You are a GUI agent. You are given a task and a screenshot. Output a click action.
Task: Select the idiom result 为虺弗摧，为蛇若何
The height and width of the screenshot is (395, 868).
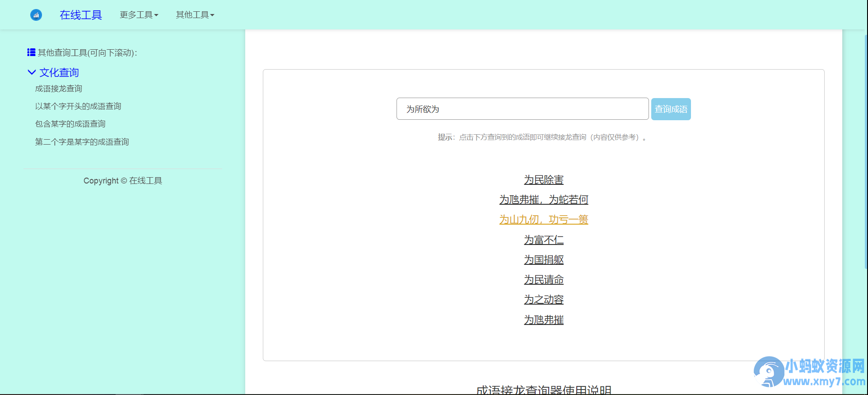click(x=544, y=200)
